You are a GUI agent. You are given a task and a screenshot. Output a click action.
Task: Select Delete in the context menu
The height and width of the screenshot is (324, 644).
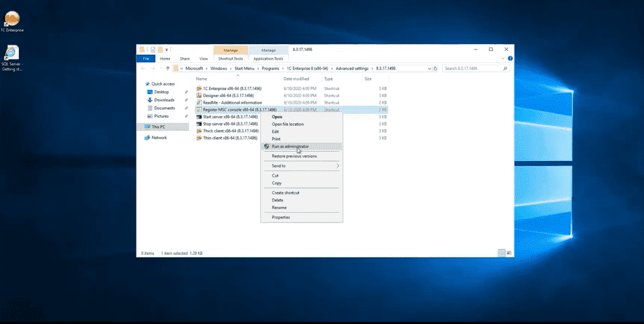tap(301, 200)
